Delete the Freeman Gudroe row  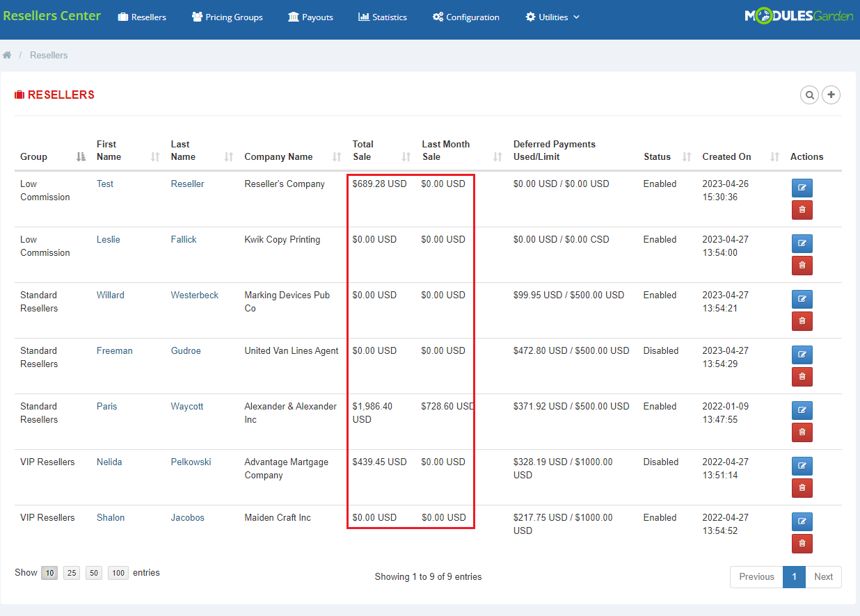point(802,377)
